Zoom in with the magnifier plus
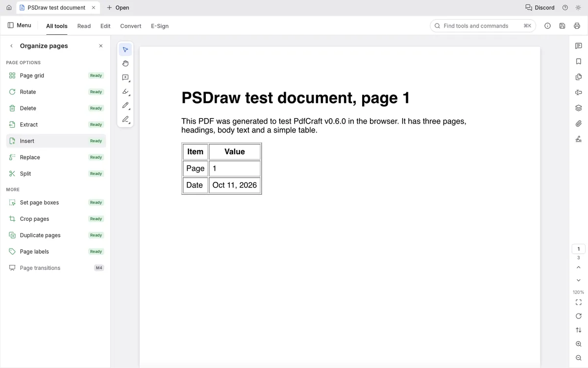Image resolution: width=588 pixels, height=368 pixels. [579, 344]
